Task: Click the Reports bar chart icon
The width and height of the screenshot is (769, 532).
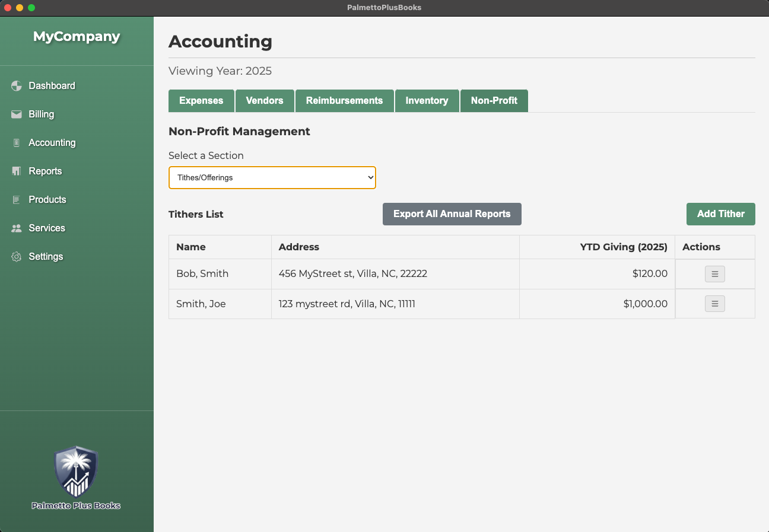Action: pyautogui.click(x=17, y=171)
